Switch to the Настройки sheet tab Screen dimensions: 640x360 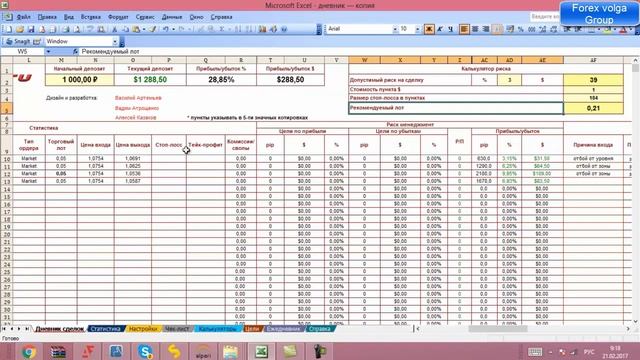143,329
